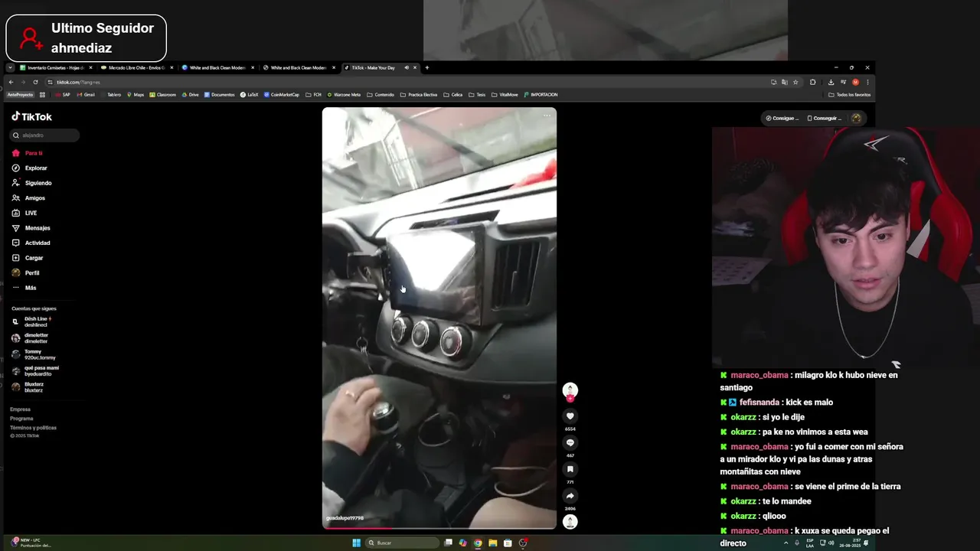Open Mensajes in sidebar
This screenshot has width=980, height=551.
pos(31,228)
